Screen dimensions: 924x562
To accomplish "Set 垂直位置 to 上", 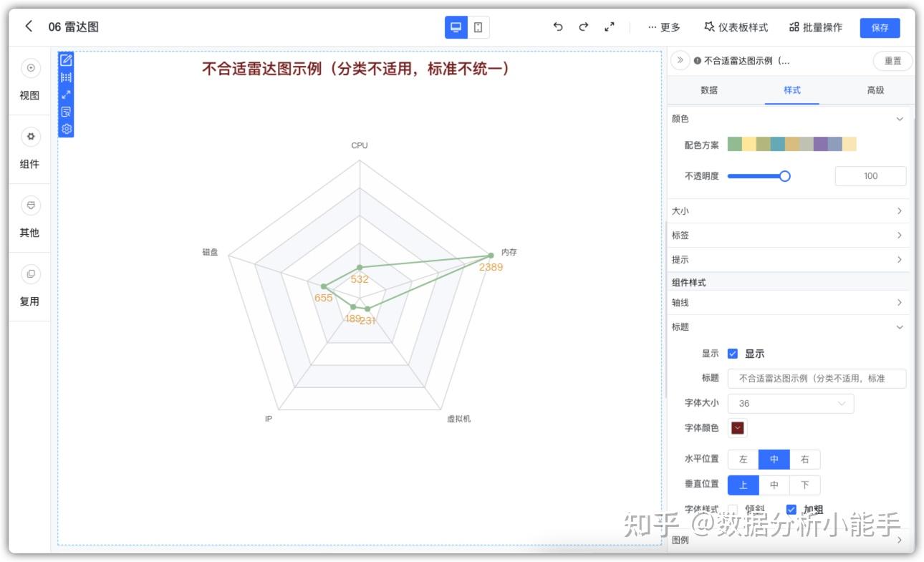I will coord(743,485).
